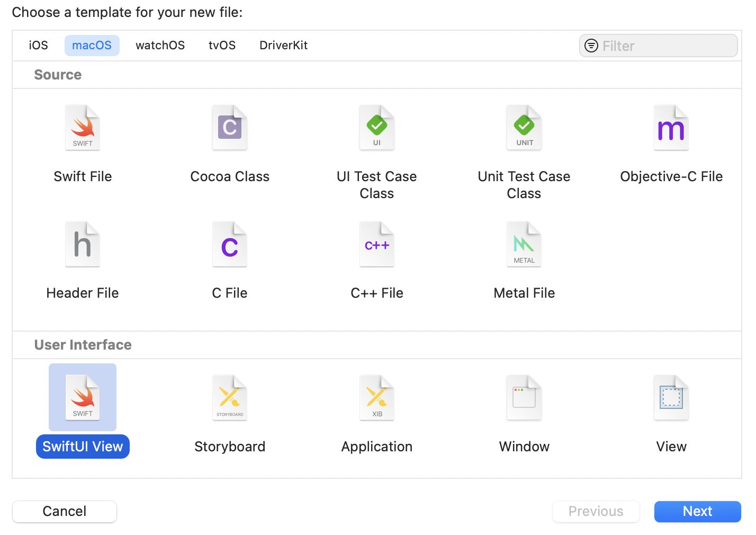The width and height of the screenshot is (756, 535).
Task: Click the "View" label under User Interface
Action: click(x=671, y=447)
